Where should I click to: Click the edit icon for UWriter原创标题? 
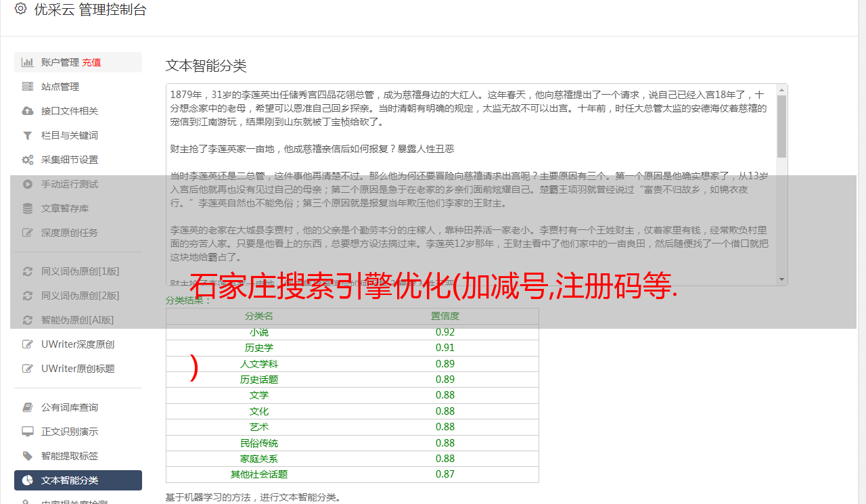(28, 369)
